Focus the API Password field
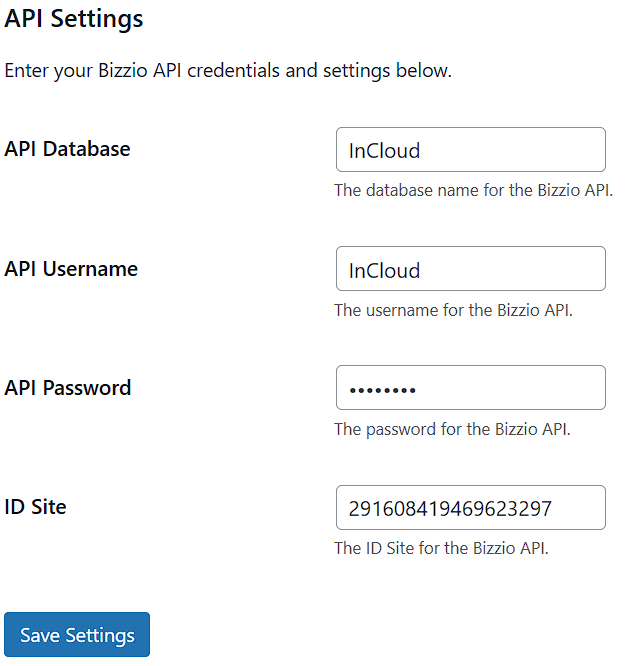Image resolution: width=628 pixels, height=666 pixels. coord(470,387)
